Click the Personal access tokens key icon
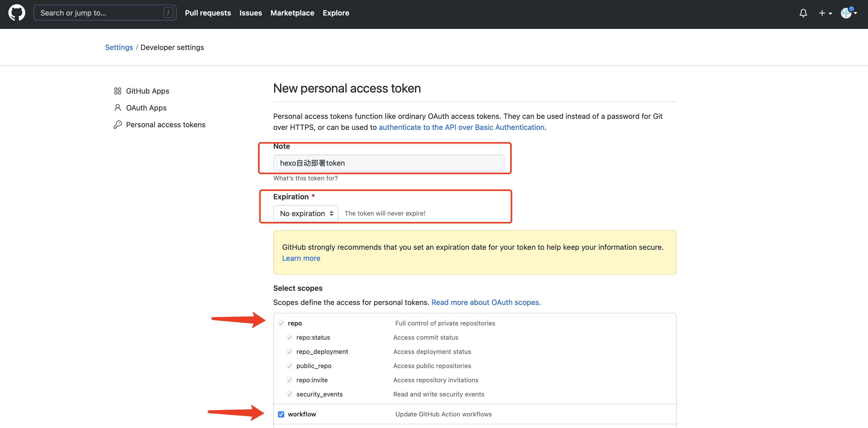Screen dimensions: 868x428 pyautogui.click(x=117, y=125)
